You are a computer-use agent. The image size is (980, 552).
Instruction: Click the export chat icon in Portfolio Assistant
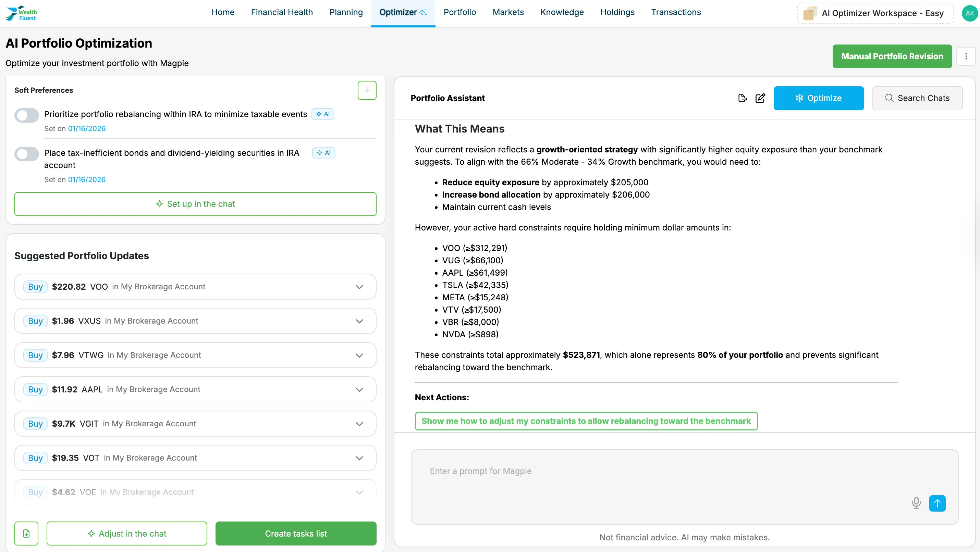click(x=742, y=98)
